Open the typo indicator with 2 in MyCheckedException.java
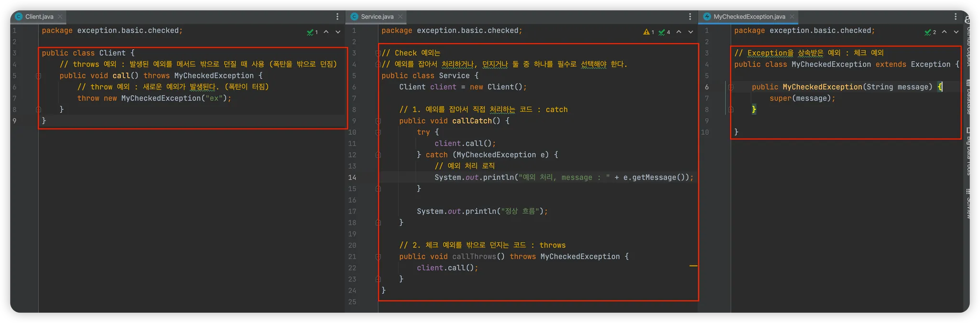 click(x=931, y=32)
